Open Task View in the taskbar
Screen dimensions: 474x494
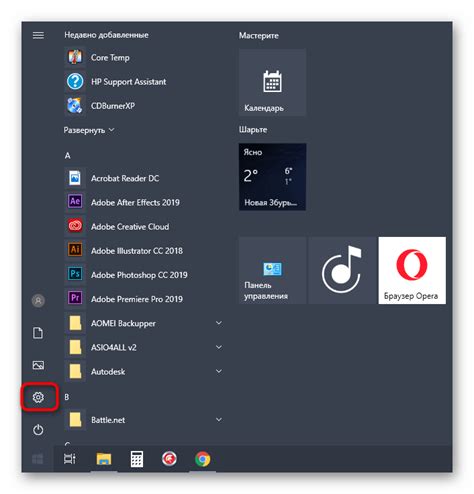70,459
